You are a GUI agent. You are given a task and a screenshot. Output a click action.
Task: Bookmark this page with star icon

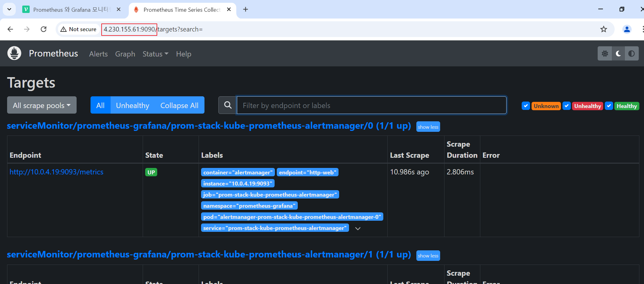604,29
